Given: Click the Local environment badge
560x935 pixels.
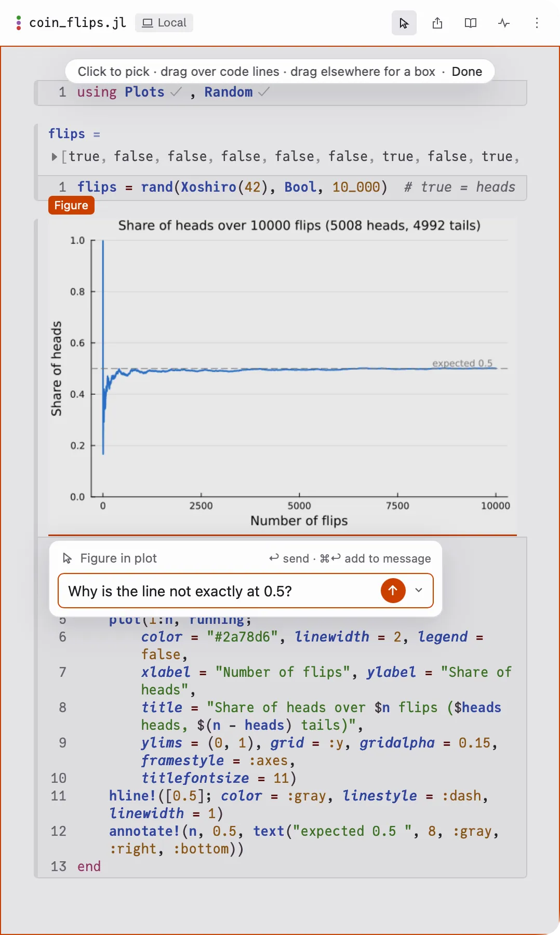Looking at the screenshot, I should [164, 23].
